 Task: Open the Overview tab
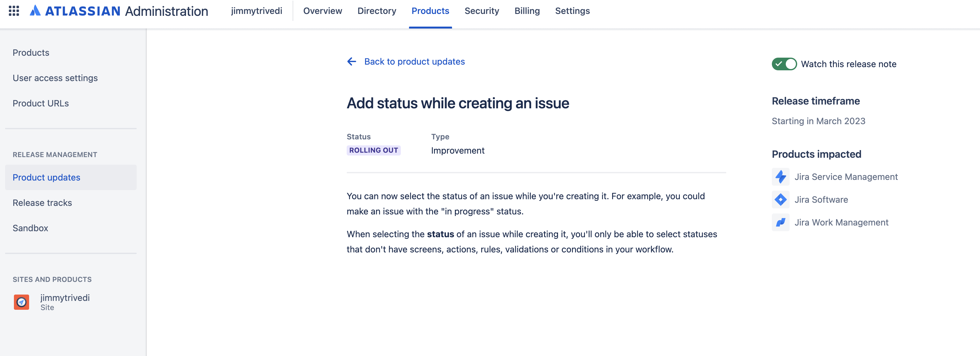(323, 11)
